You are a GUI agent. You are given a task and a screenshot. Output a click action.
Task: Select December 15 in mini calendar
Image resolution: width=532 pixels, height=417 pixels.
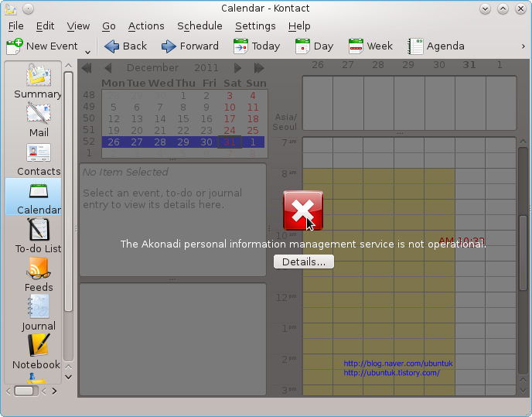[x=183, y=119]
